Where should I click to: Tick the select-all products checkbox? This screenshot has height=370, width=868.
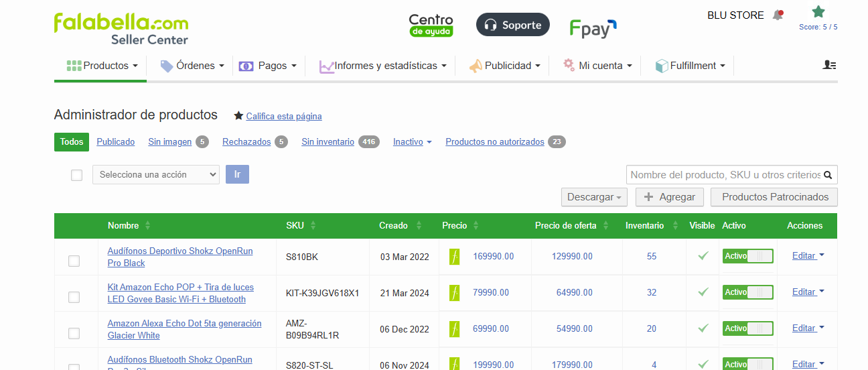point(76,175)
